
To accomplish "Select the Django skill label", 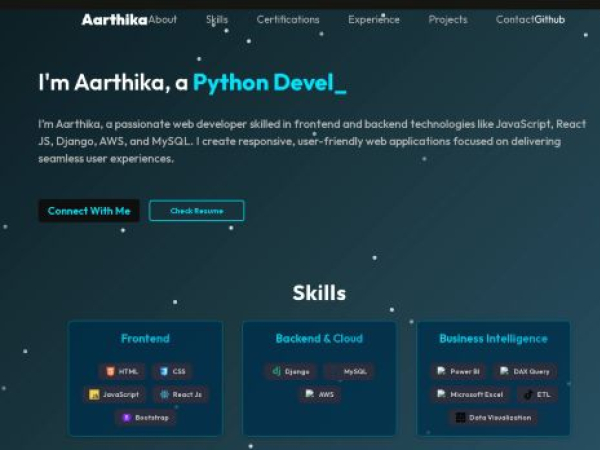I will 297,372.
